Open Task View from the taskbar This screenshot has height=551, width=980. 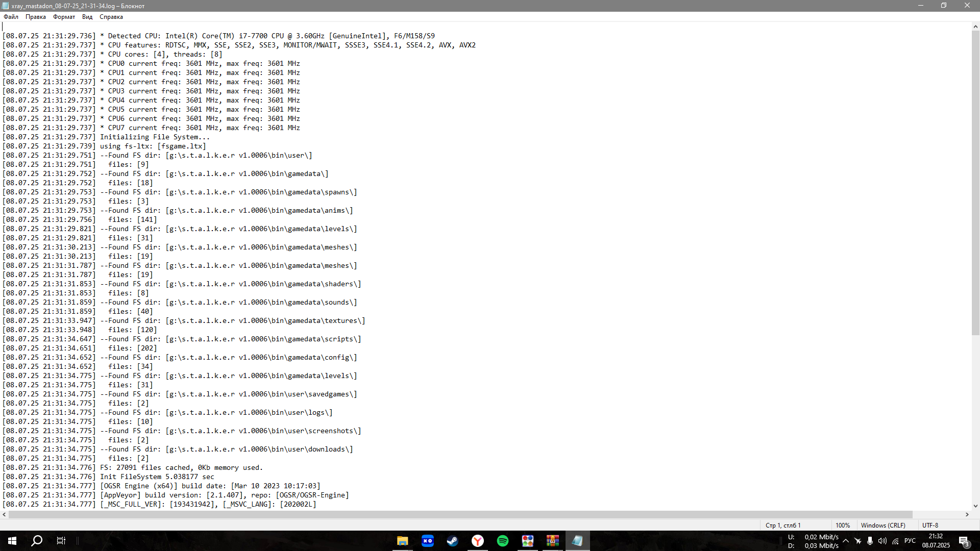(x=61, y=541)
